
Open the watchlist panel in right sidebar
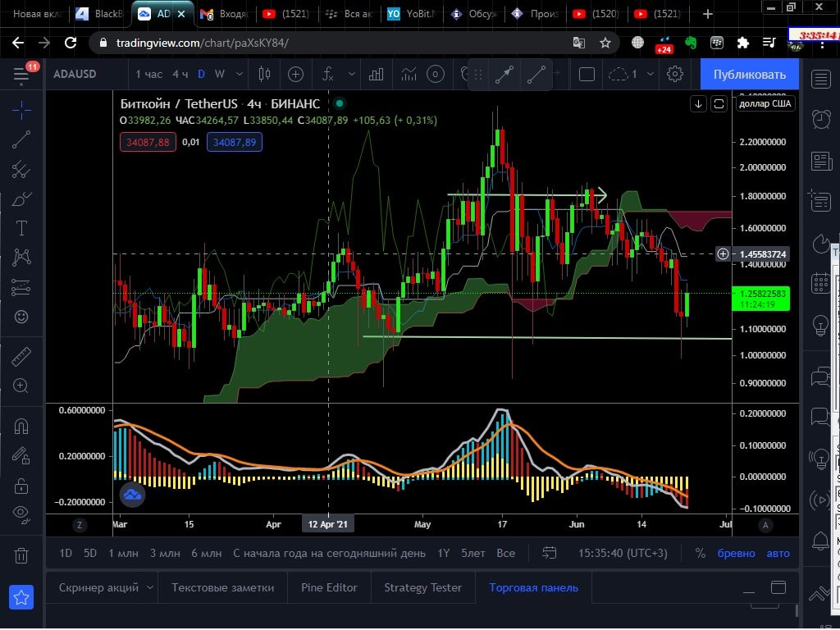coord(820,80)
